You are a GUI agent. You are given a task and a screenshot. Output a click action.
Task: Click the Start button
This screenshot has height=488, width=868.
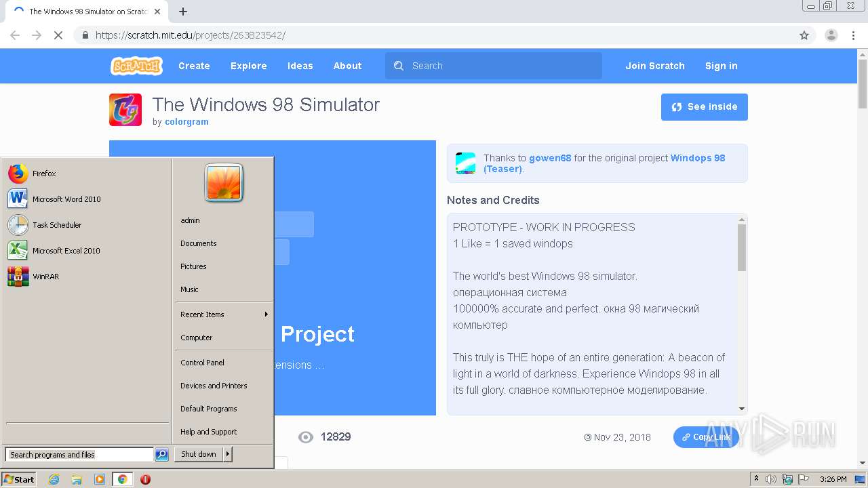pos(19,479)
